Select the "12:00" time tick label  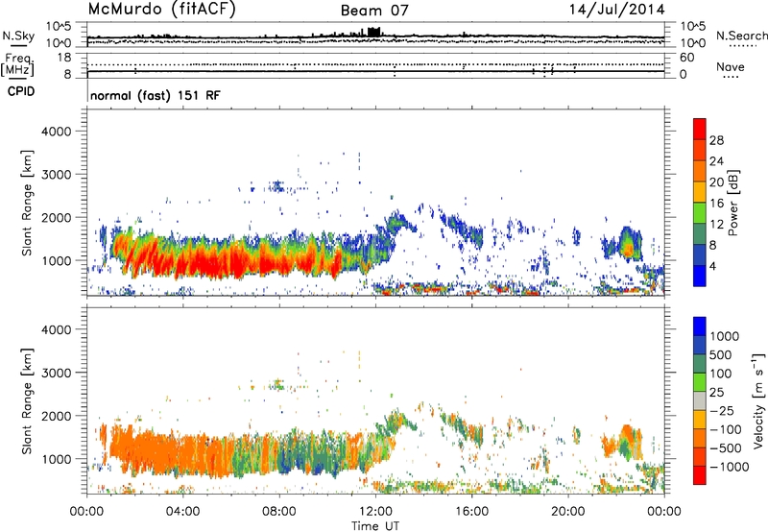click(x=375, y=512)
